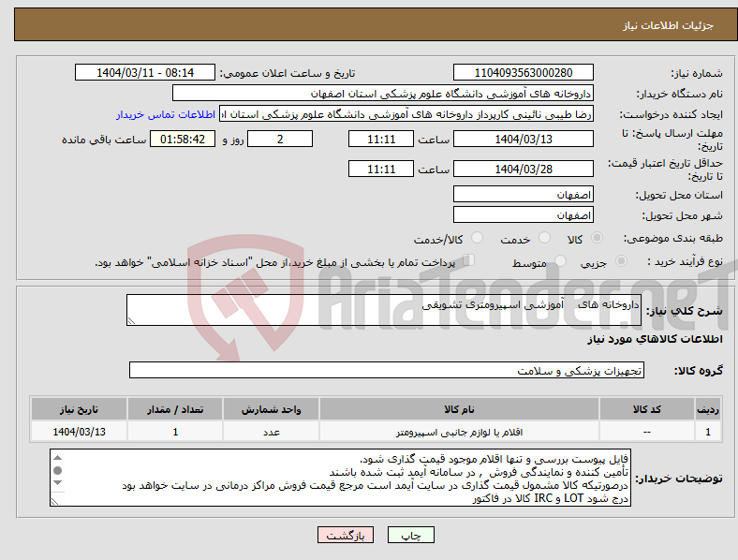Click the کد کالا column header
This screenshot has height=560, width=738.
point(647,409)
